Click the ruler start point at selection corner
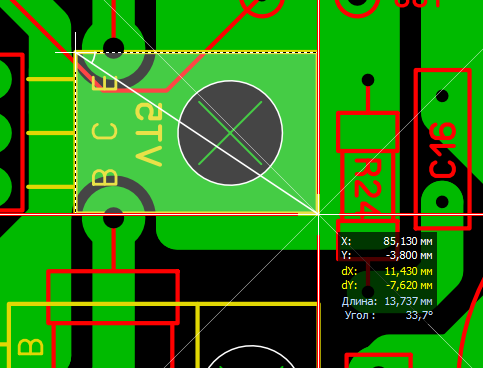483x368 pixels. 76,52
